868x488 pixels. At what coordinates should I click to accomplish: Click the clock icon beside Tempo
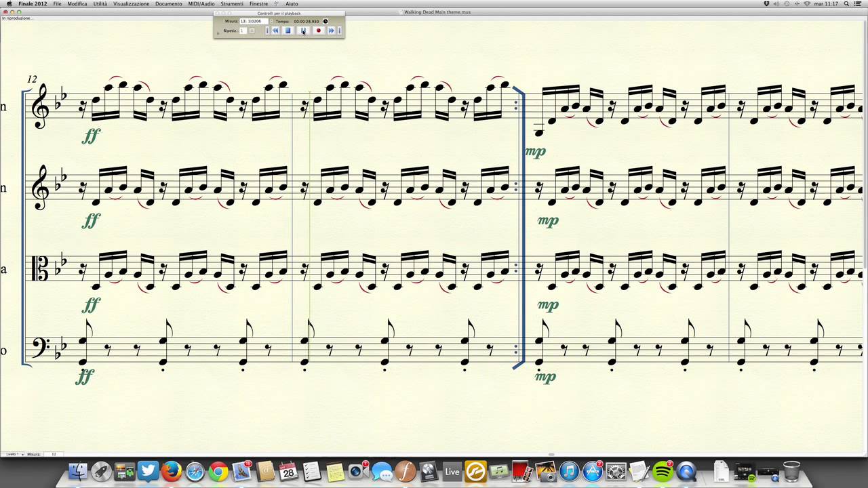point(325,21)
